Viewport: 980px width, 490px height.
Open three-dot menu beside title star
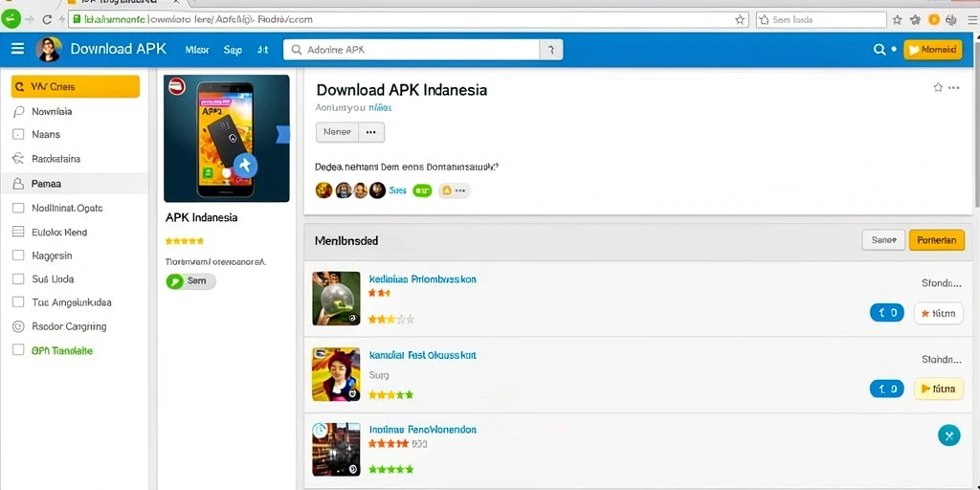[954, 87]
